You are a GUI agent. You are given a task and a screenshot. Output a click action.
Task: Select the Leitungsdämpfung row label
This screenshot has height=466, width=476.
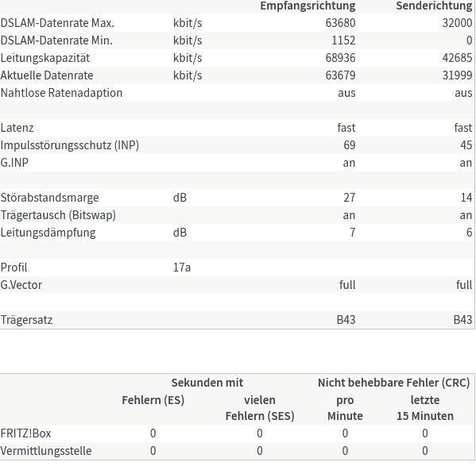48,233
